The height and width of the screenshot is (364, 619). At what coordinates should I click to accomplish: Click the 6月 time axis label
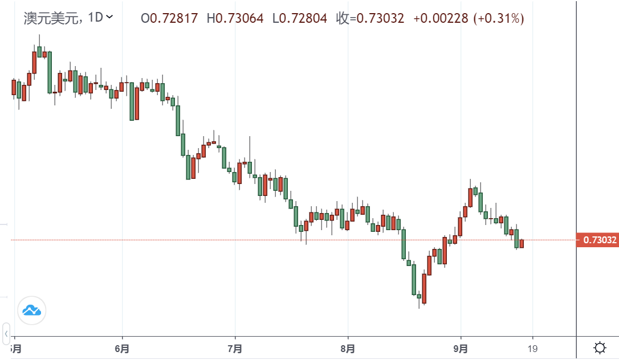tap(121, 347)
